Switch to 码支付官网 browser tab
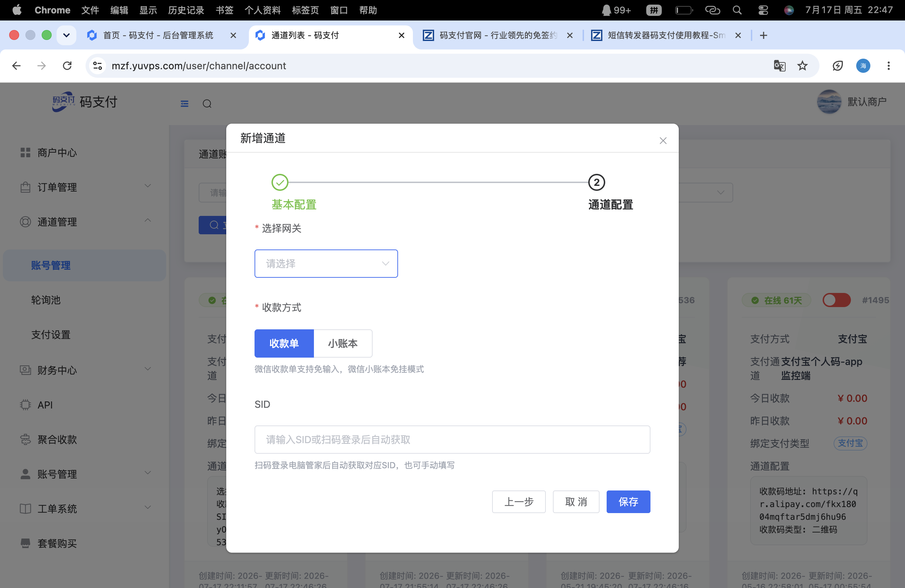The width and height of the screenshot is (905, 588). click(x=497, y=35)
